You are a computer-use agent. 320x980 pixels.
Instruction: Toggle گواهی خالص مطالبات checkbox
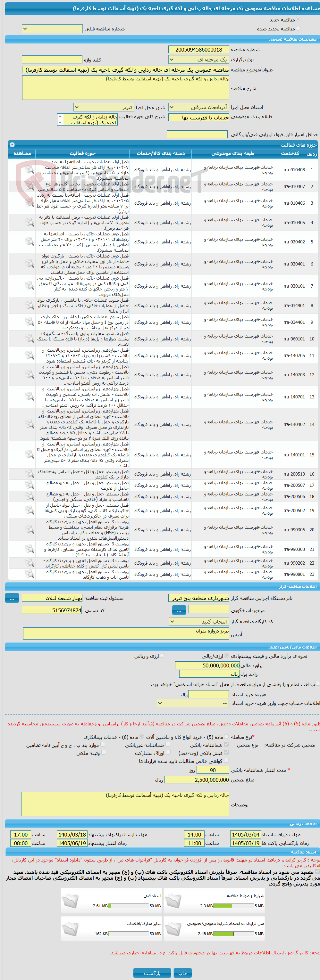pos(227,760)
